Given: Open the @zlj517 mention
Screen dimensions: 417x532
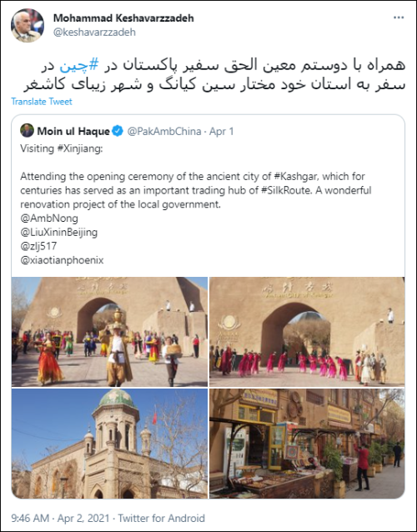Looking at the screenshot, I should point(38,246).
